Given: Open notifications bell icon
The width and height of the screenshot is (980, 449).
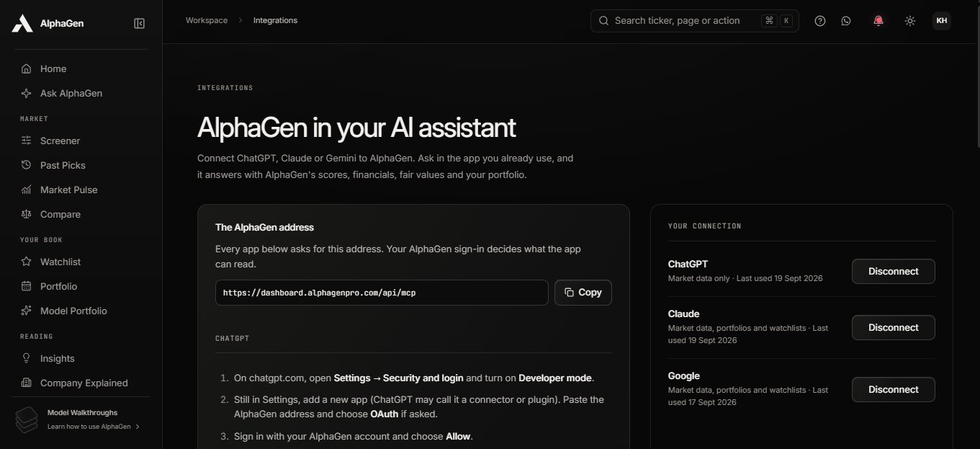Looking at the screenshot, I should pos(878,21).
